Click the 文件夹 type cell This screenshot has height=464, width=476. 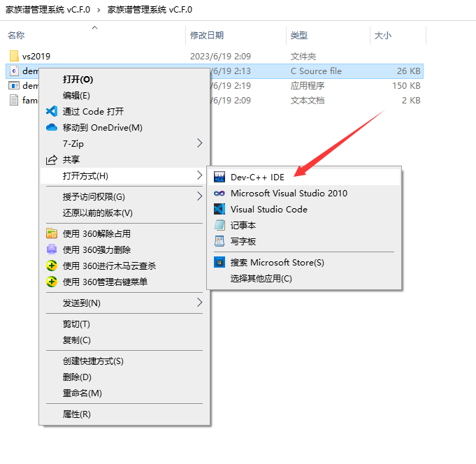(x=303, y=56)
